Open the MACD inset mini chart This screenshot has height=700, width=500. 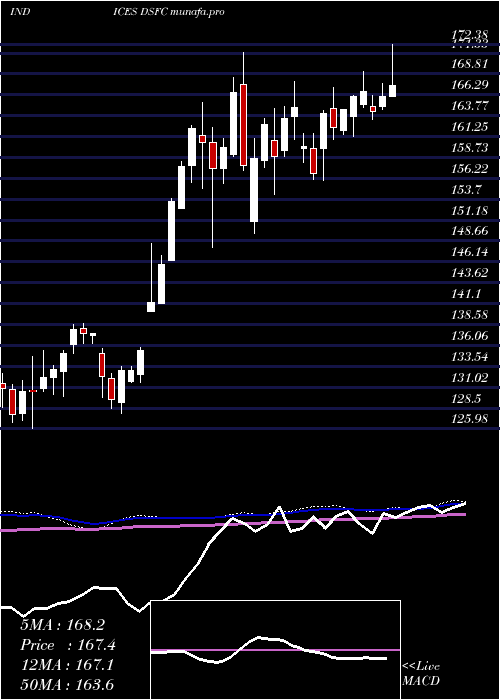pos(275,650)
